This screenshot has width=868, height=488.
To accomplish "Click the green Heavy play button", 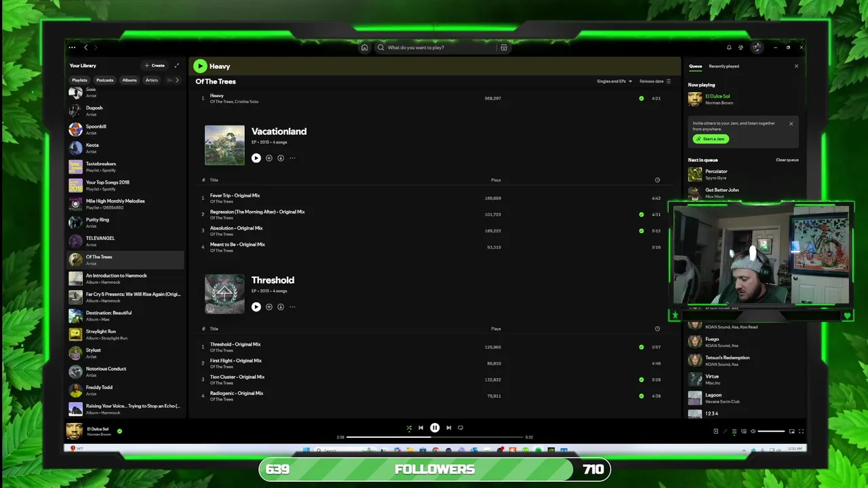I will pos(200,66).
